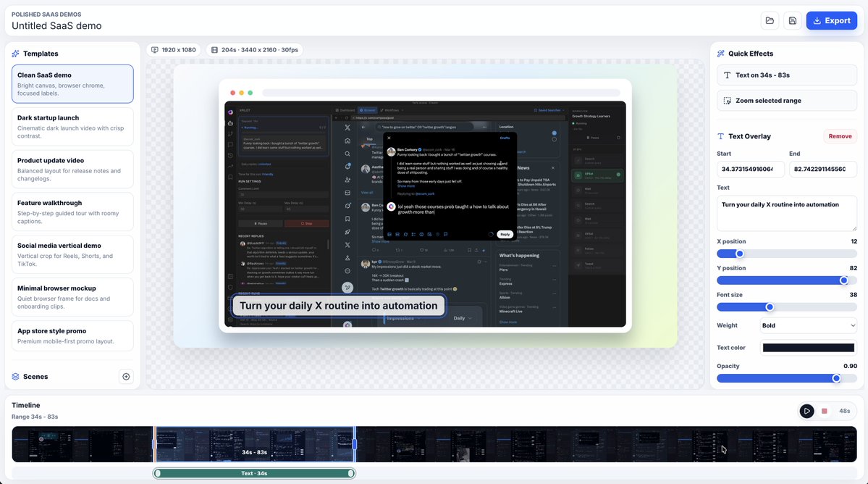The height and width of the screenshot is (484, 868).
Task: Pick the App store style promo template
Action: [72, 335]
